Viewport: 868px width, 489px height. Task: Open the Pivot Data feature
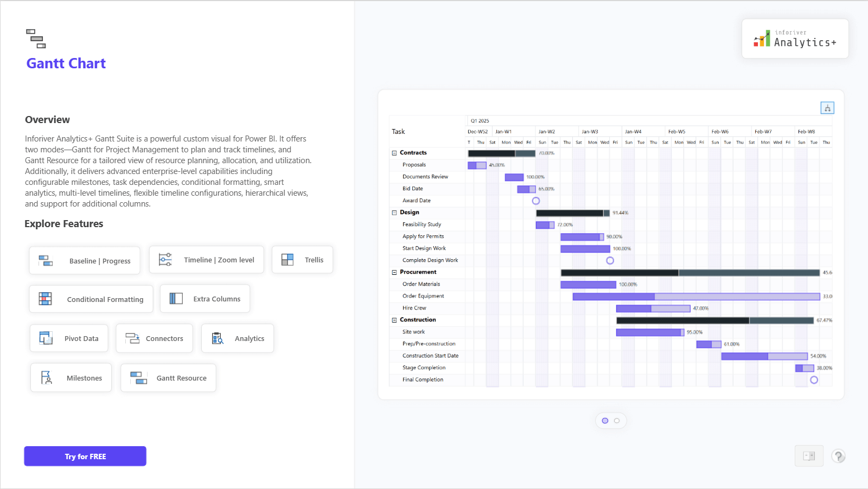click(69, 338)
